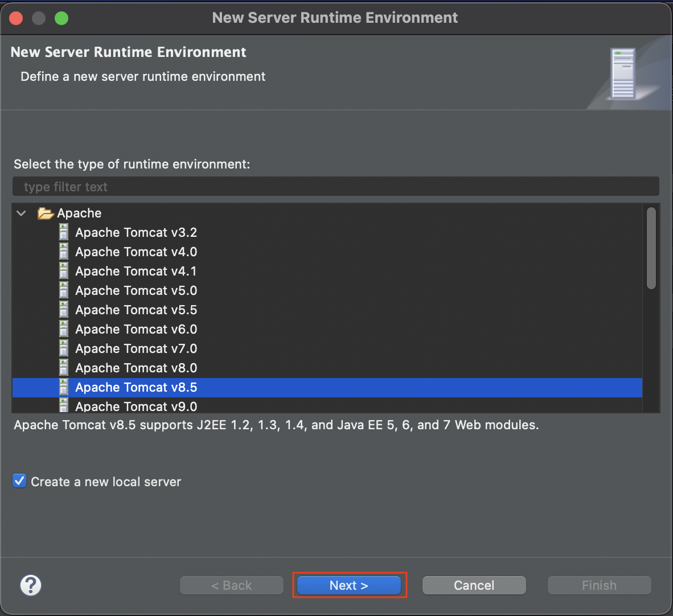Focus the type filter text field

point(335,187)
